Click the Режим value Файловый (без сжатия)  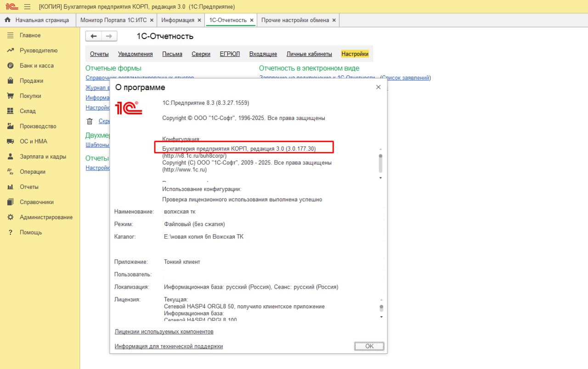coord(194,224)
